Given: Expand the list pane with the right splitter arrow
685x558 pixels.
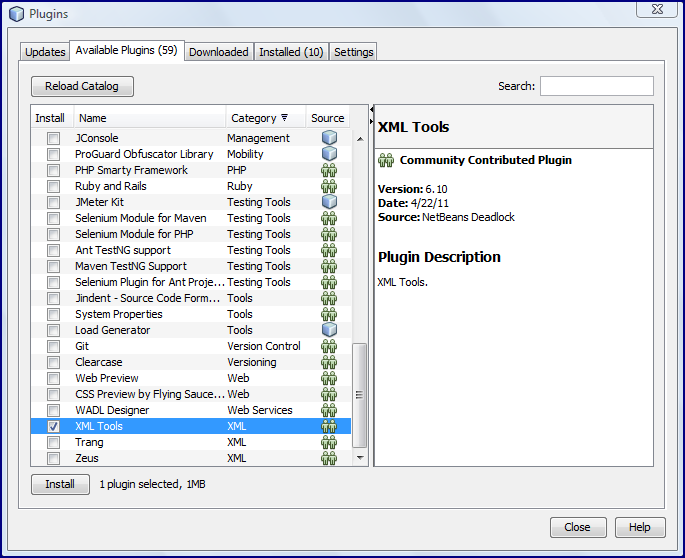Looking at the screenshot, I should pos(372,121).
